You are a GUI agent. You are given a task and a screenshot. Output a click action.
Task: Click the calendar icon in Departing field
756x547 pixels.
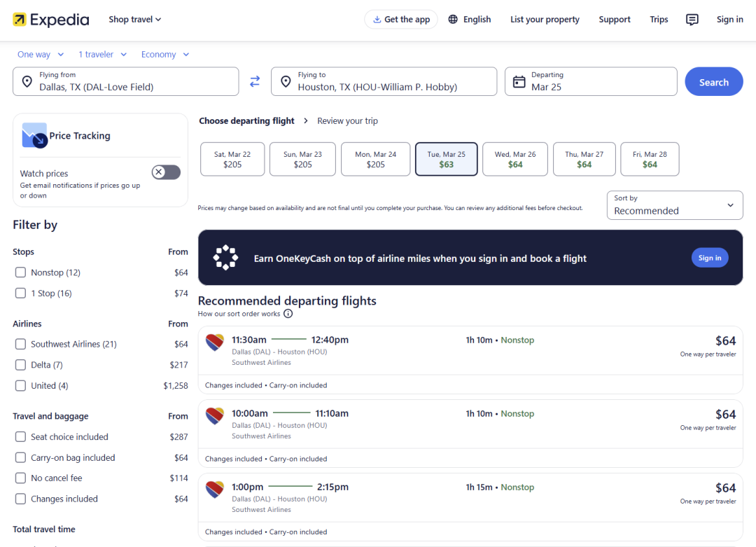coord(519,81)
